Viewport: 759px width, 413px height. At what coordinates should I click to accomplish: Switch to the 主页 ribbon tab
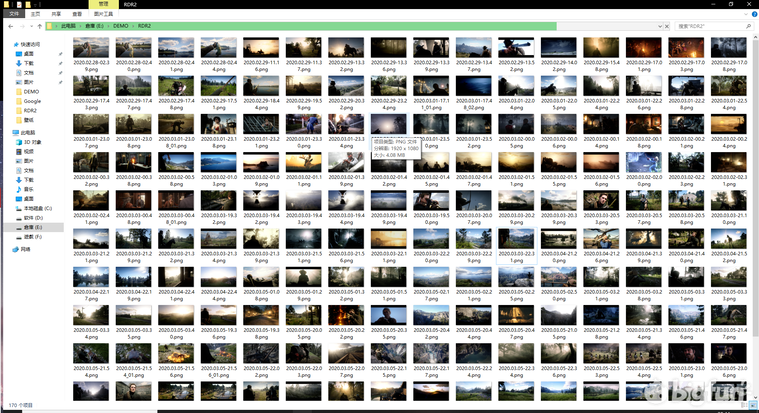click(x=35, y=14)
